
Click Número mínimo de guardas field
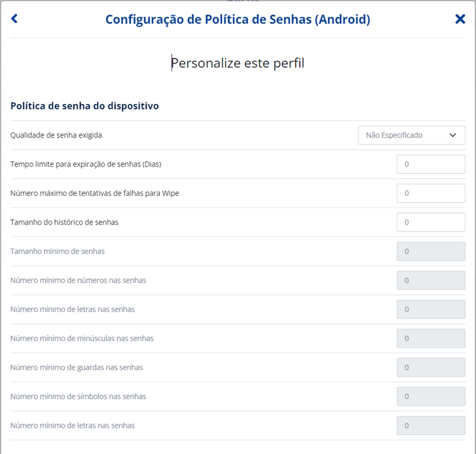(431, 367)
